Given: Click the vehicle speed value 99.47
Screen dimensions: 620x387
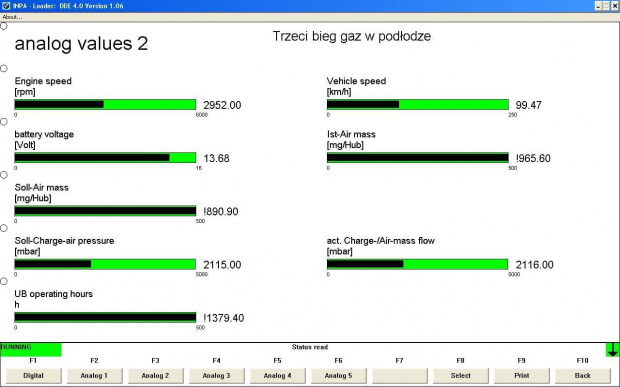Looking at the screenshot, I should coord(529,105).
